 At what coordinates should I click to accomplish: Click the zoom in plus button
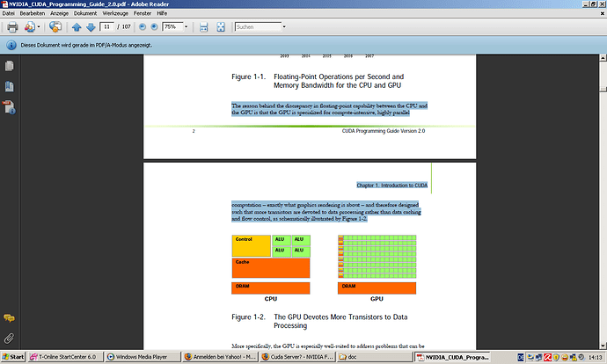coord(154,26)
